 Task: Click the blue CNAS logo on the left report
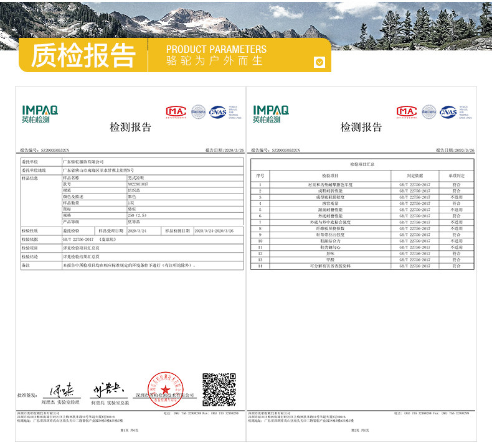(x=218, y=112)
